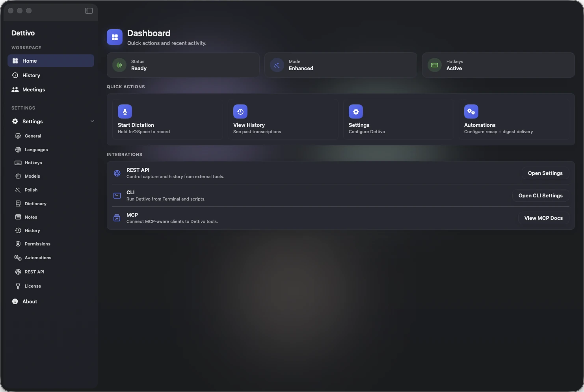
Task: Click the Dettivo app title
Action: tap(23, 33)
